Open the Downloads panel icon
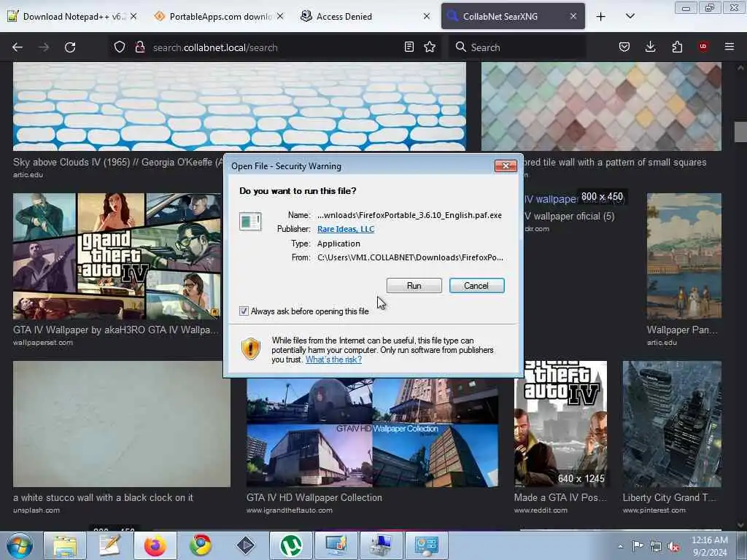 650,47
